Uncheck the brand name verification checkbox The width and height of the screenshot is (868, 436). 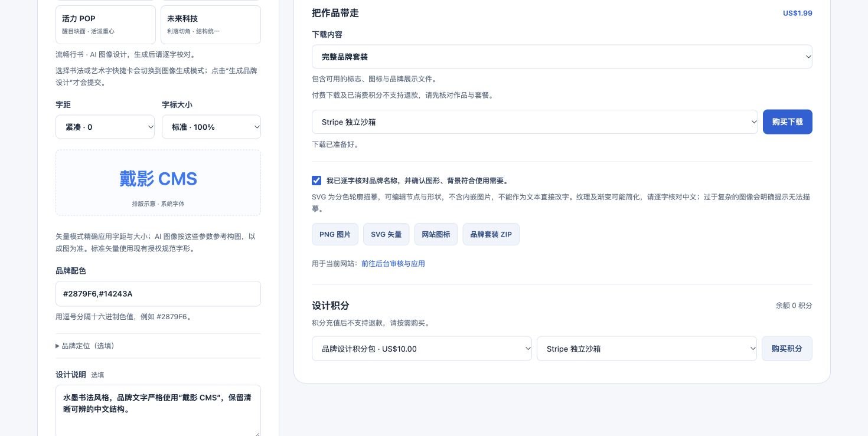point(316,181)
